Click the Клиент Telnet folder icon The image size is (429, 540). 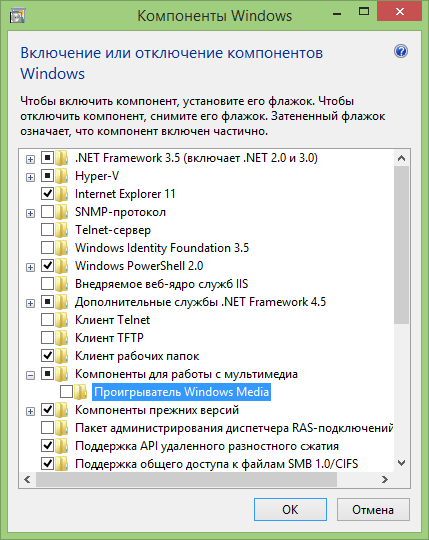click(62, 320)
